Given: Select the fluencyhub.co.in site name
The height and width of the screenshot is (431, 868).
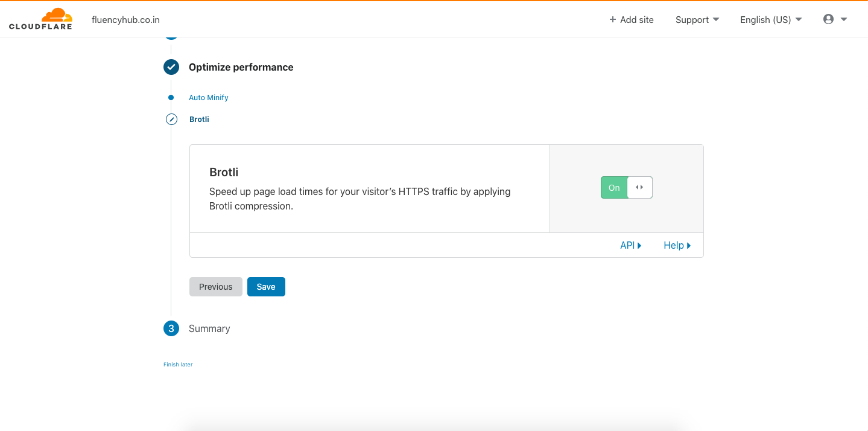Looking at the screenshot, I should 125,19.
